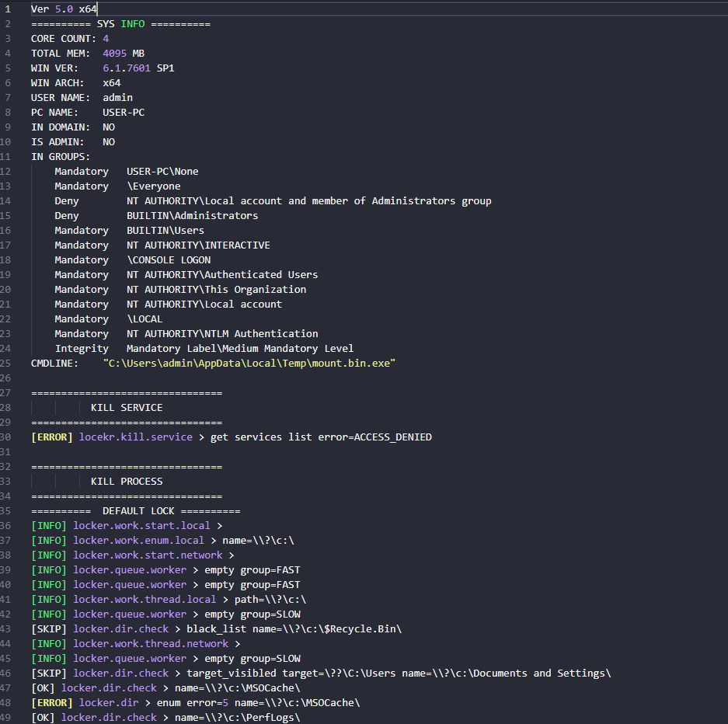Click the "KILL SERVICE" heading
This screenshot has height=724, width=728.
[127, 408]
